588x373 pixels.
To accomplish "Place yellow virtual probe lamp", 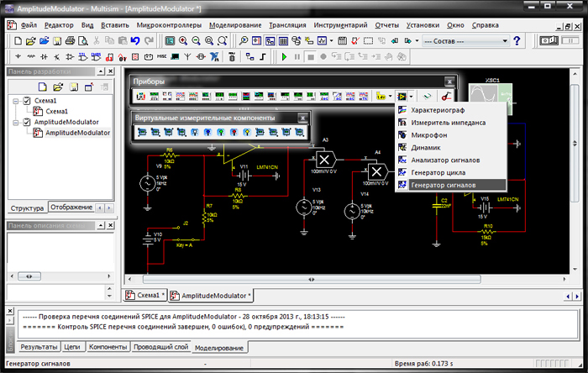I will coord(247,133).
